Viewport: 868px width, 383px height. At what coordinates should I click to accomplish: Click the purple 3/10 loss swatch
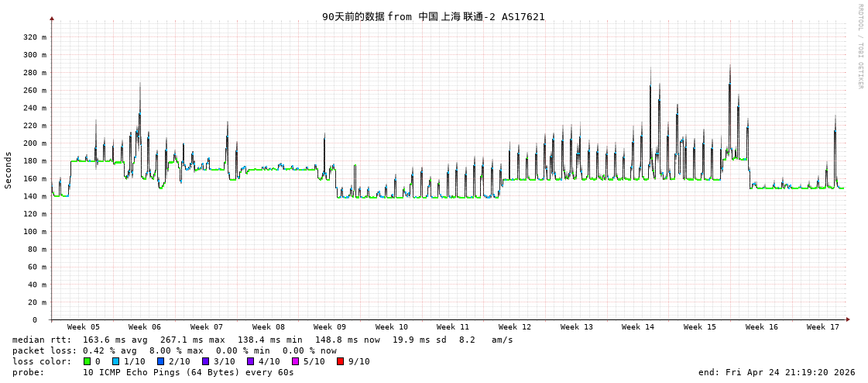click(205, 361)
